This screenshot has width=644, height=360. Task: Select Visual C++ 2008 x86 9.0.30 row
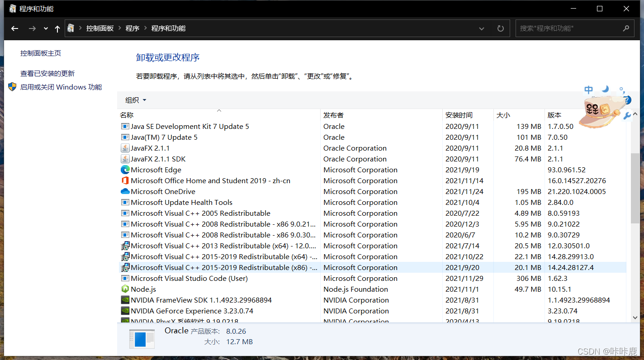click(x=372, y=235)
